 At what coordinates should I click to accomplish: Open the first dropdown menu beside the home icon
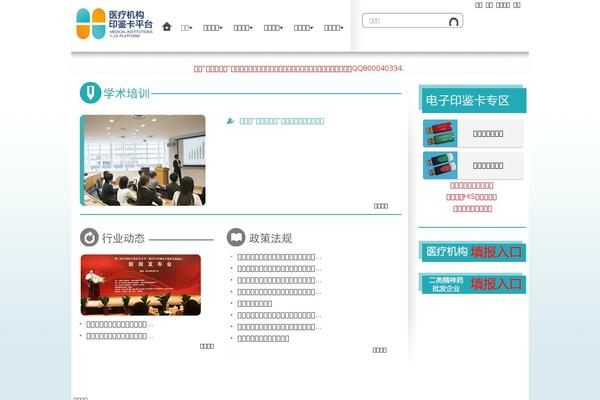click(186, 28)
